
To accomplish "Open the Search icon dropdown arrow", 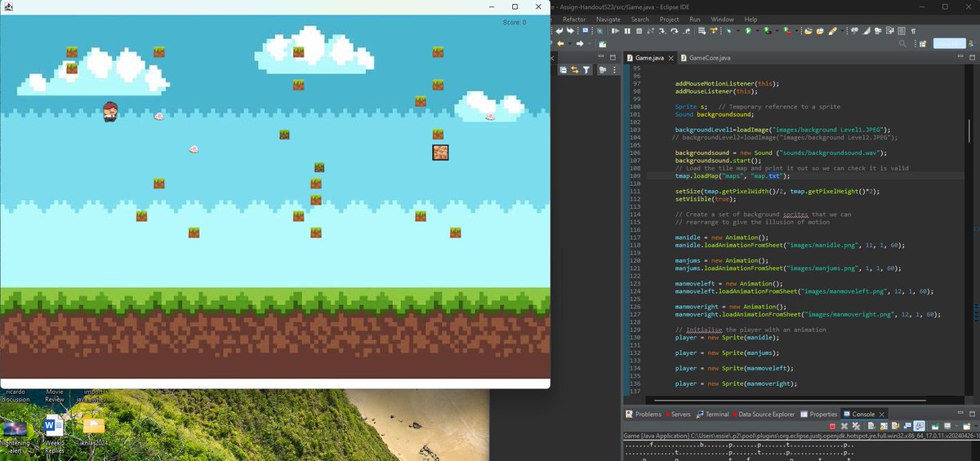I will point(842,30).
